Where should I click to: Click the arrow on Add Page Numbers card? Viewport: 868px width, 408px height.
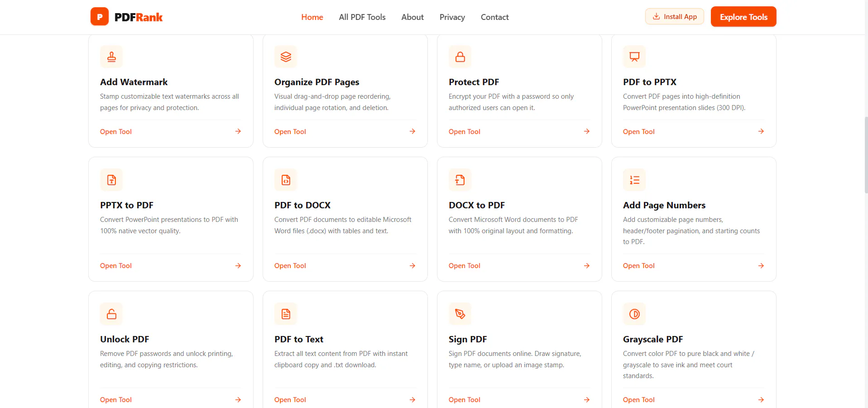[761, 266]
